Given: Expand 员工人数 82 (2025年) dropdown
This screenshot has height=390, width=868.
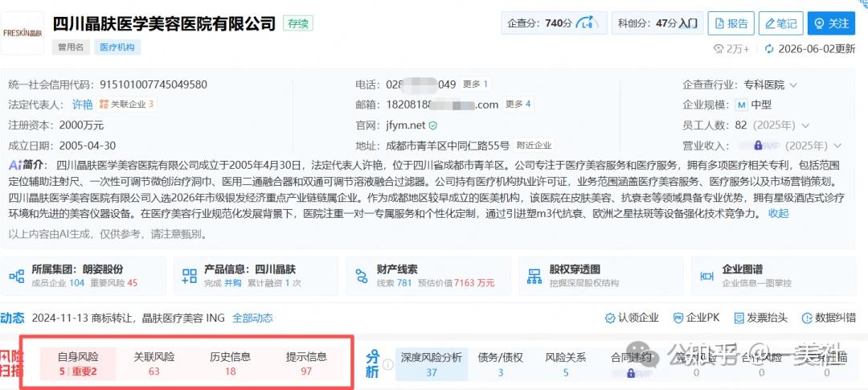Looking at the screenshot, I should click(x=805, y=125).
